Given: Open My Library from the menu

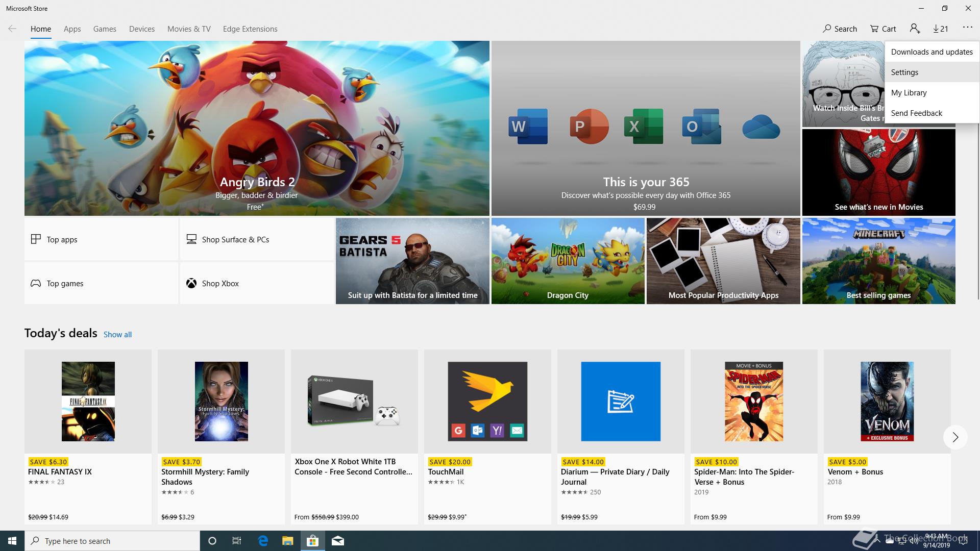Looking at the screenshot, I should tap(932, 93).
